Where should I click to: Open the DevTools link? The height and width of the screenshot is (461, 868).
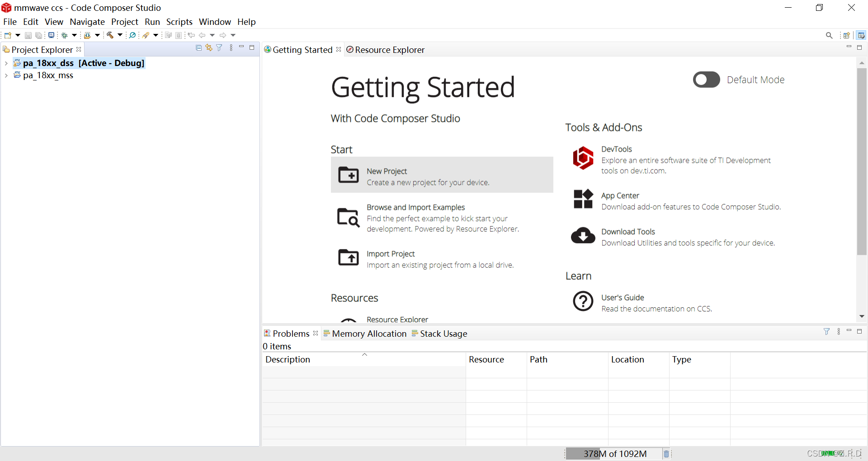pyautogui.click(x=617, y=149)
